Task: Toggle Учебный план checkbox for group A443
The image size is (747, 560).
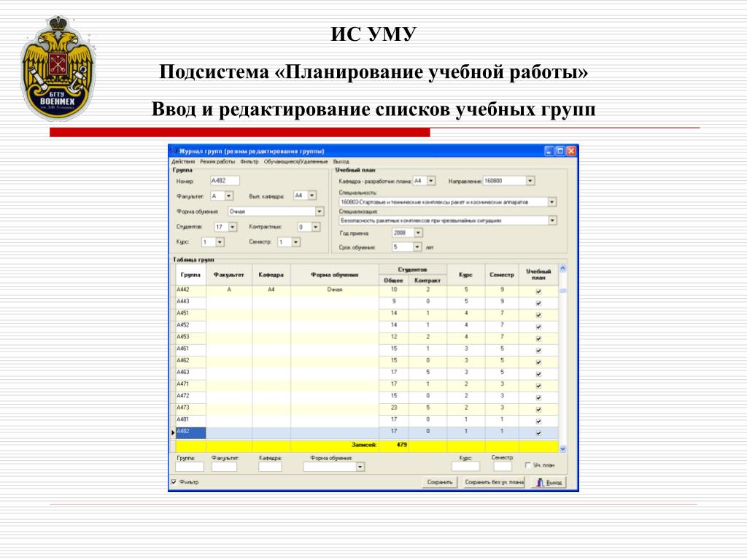Action: point(539,303)
